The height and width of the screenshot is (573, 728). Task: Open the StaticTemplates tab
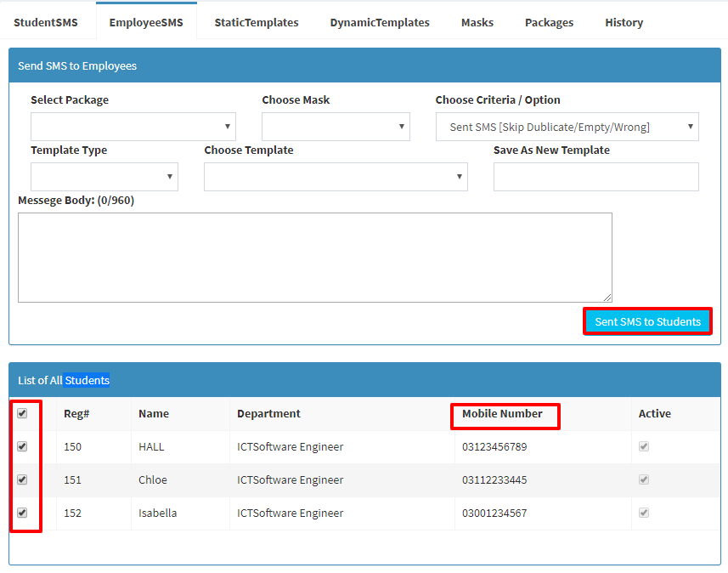point(257,22)
